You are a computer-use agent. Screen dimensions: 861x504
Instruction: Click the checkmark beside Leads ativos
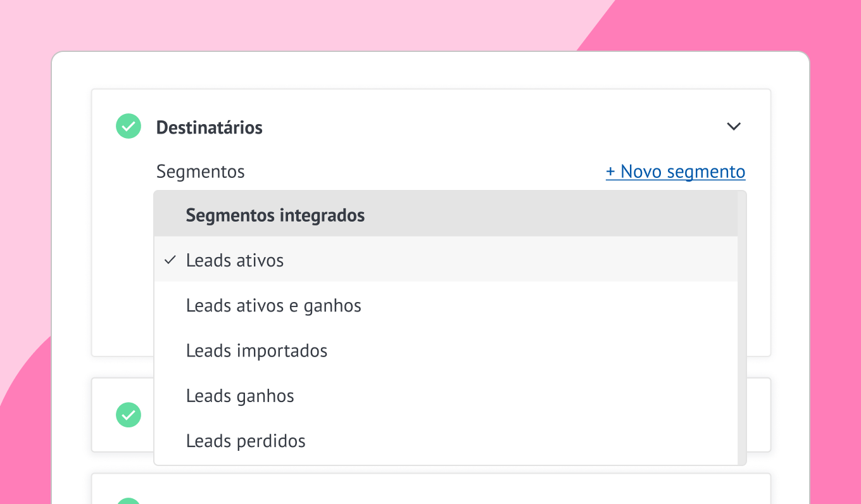pos(170,260)
